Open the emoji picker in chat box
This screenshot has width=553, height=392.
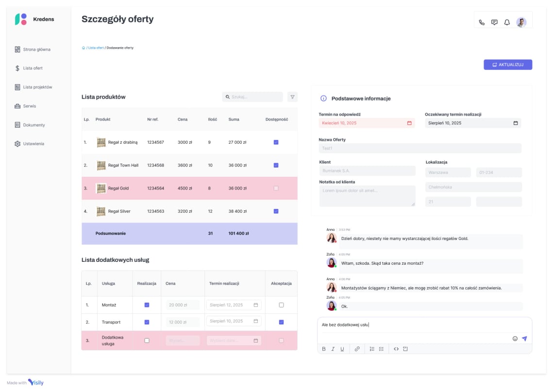(x=515, y=339)
